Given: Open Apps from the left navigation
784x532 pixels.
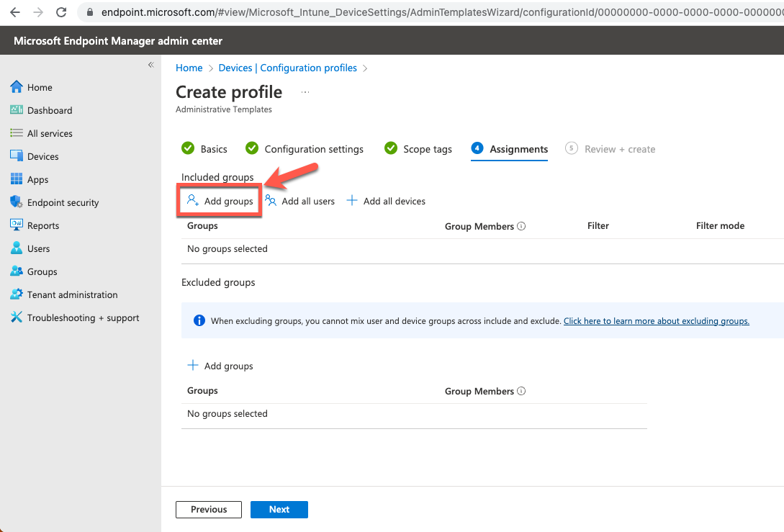Looking at the screenshot, I should tap(37, 179).
